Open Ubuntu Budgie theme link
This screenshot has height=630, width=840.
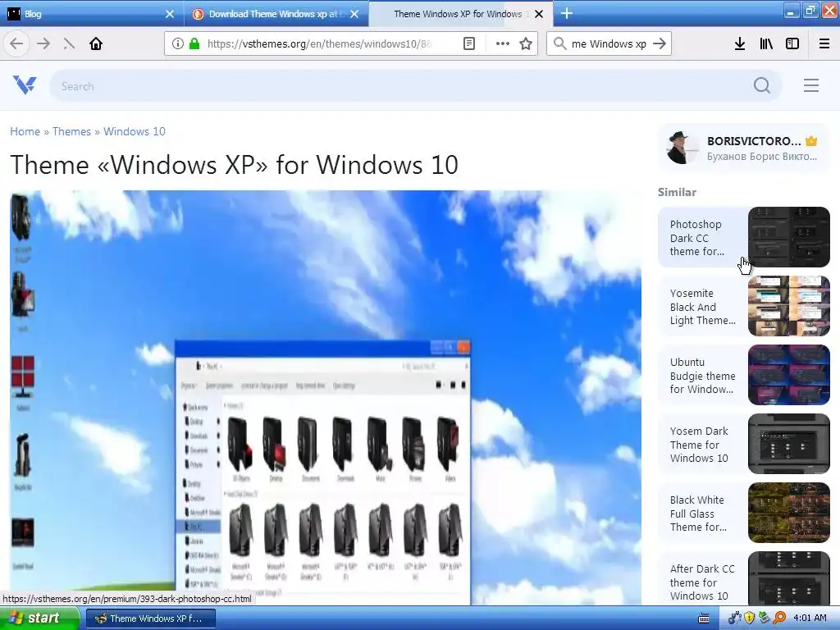702,376
